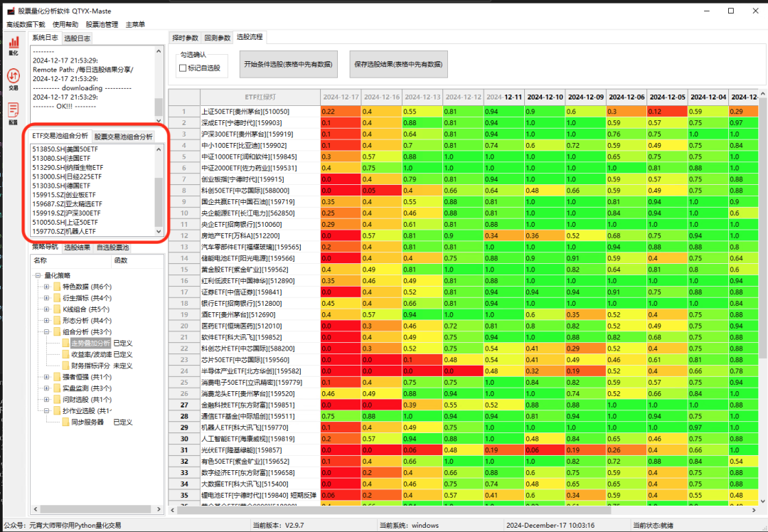Click folder icon next to 衍生指标
768x532 pixels.
(x=57, y=298)
